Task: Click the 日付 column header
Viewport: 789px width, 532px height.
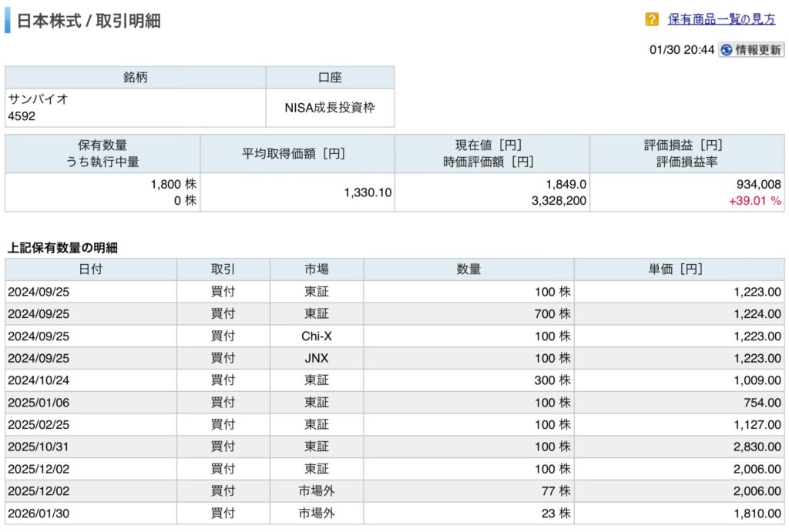Action: (x=90, y=269)
